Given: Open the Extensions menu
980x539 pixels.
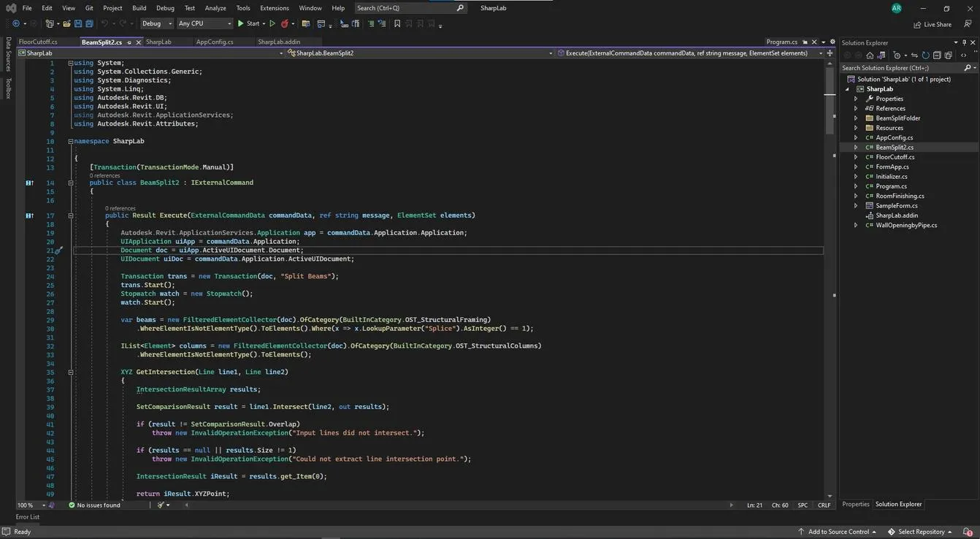Looking at the screenshot, I should click(x=275, y=8).
